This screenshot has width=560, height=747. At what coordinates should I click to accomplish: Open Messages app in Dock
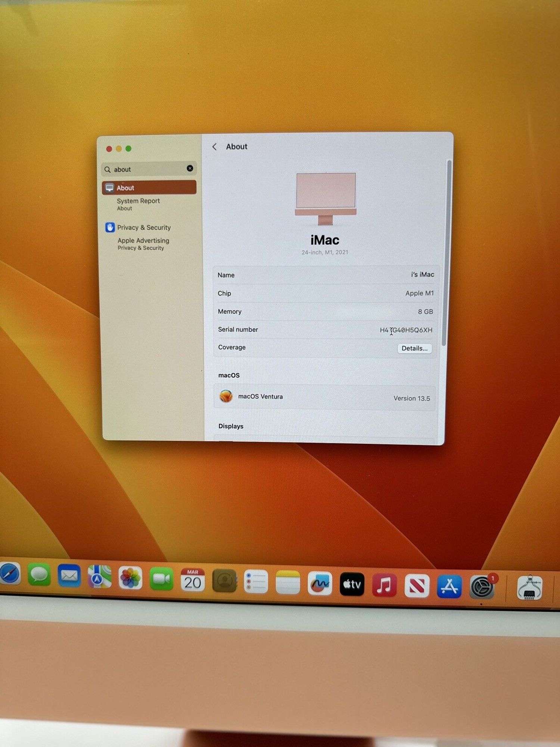(x=39, y=574)
